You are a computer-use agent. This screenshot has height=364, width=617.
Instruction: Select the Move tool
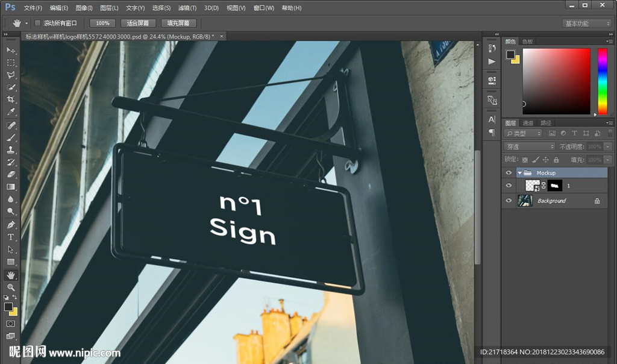coord(11,51)
